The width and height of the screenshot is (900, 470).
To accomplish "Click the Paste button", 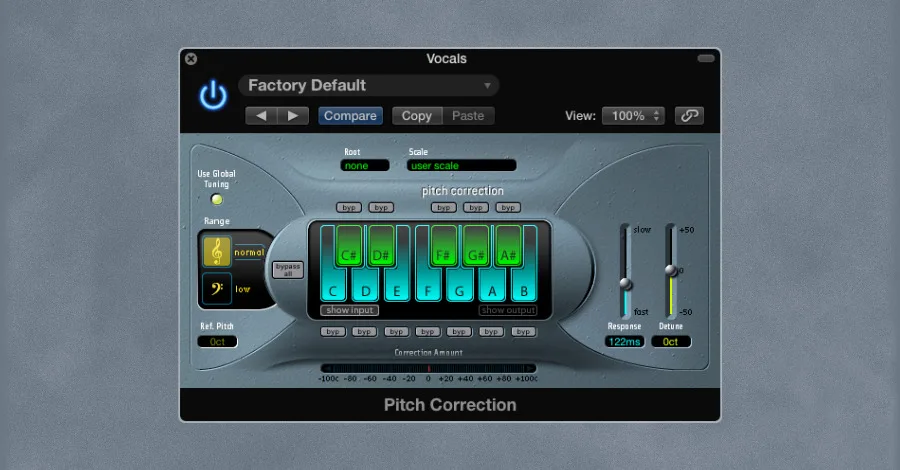I will 468,116.
